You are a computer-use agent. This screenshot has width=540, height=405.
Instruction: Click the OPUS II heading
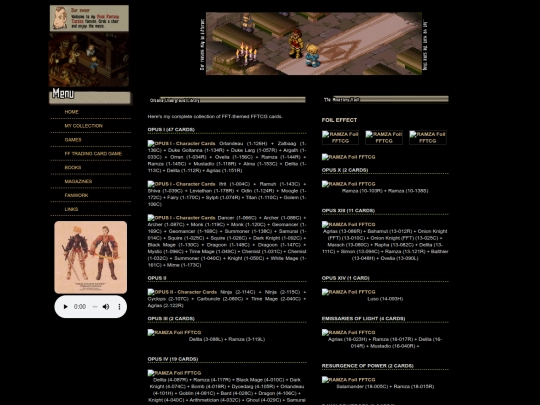tap(157, 278)
